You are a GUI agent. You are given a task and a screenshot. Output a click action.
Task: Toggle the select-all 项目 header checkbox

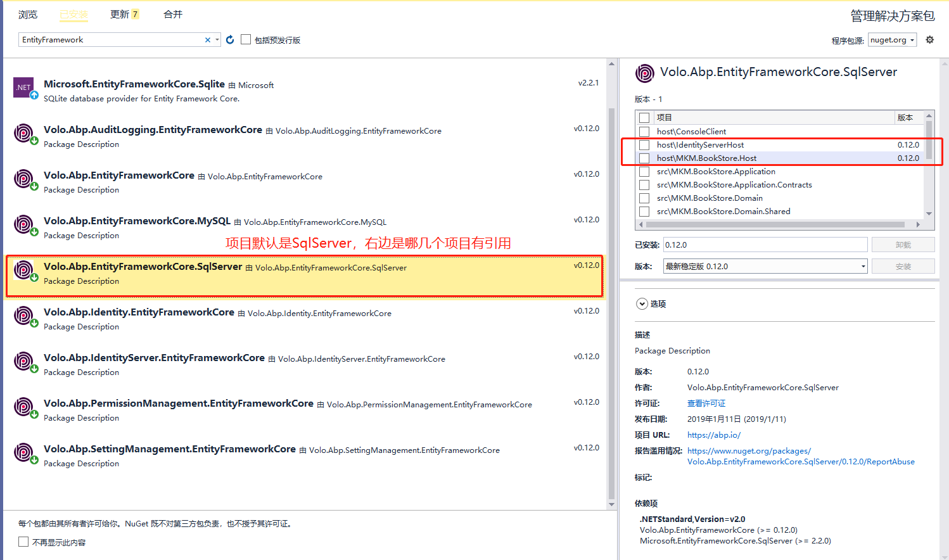point(644,118)
